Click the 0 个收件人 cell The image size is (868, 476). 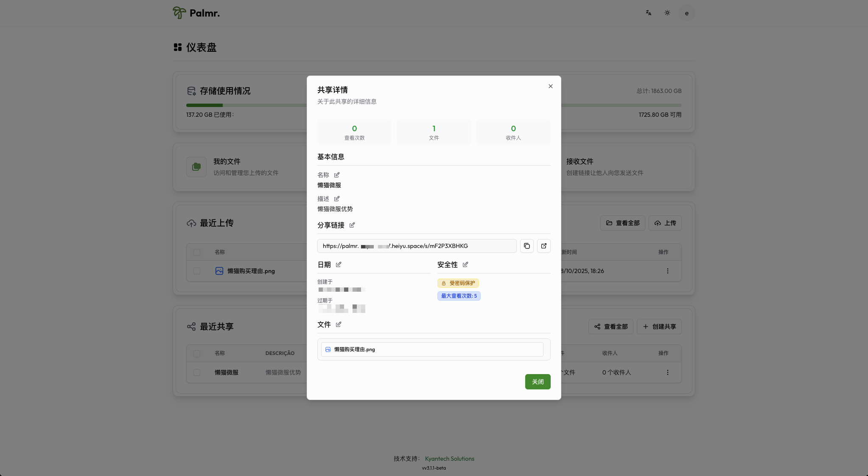[617, 372]
